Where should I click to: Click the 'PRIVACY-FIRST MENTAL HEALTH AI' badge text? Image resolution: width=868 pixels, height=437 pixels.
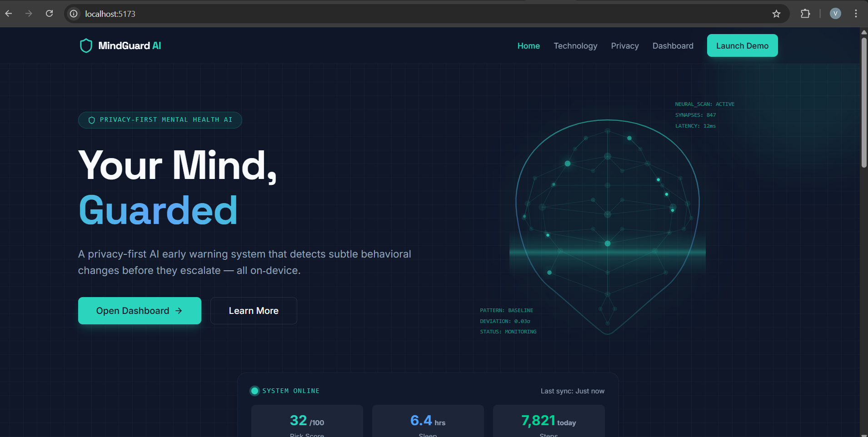click(x=166, y=120)
